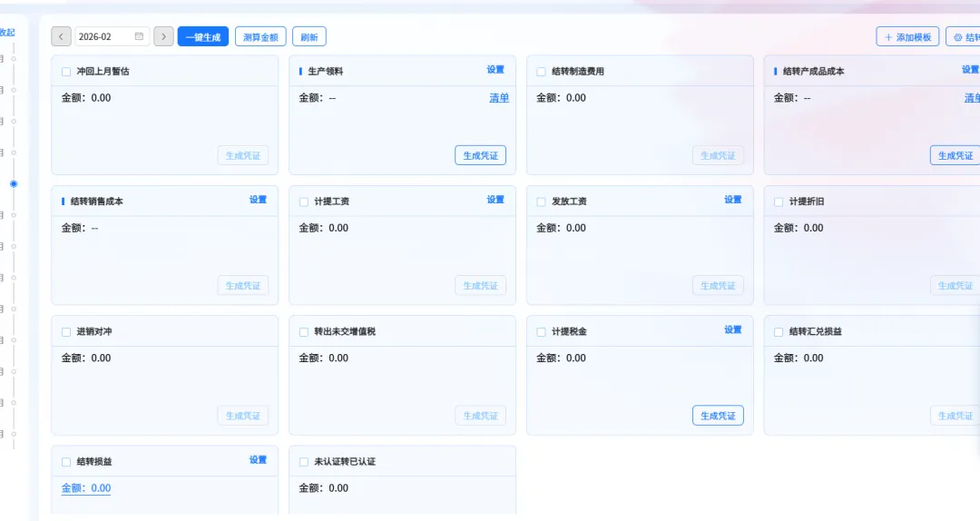This screenshot has height=521, width=980.
Task: Open 设置 for 计提工资 card
Action: click(495, 200)
